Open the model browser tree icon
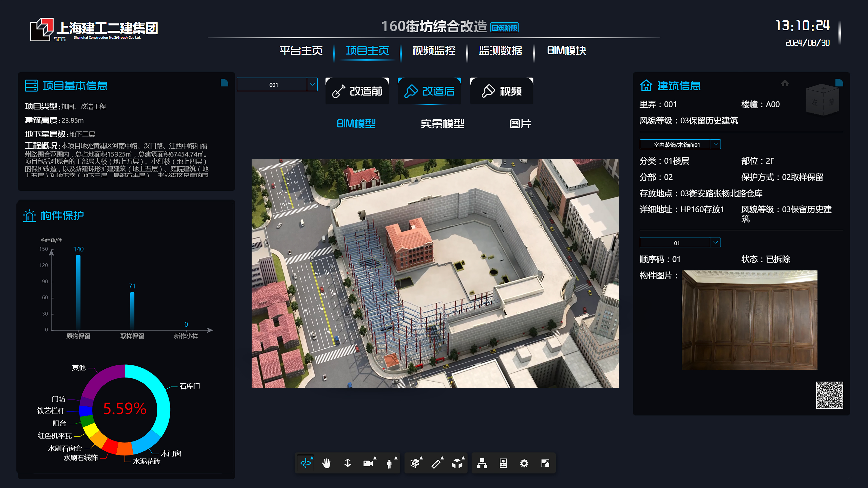The height and width of the screenshot is (488, 868). pyautogui.click(x=482, y=463)
